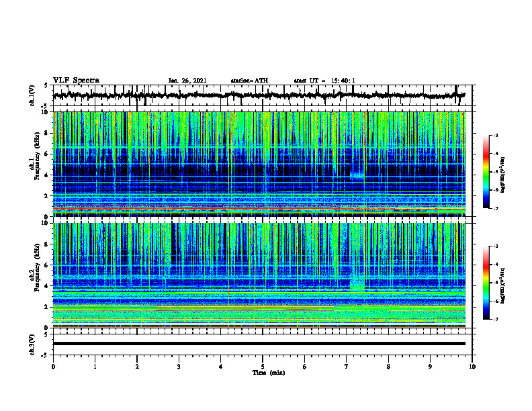Viewport: 532px width, 411px height.
Task: Click the ch.1 spectrogram color scale bar
Action: [x=486, y=172]
